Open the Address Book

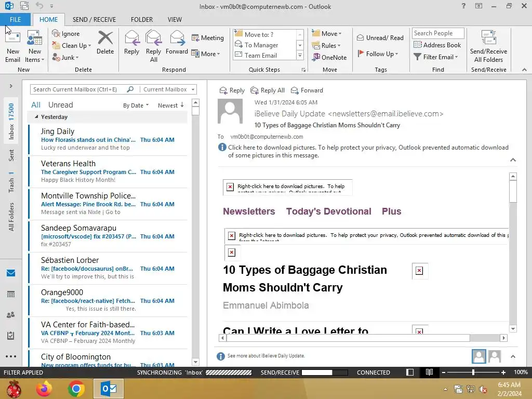[437, 45]
